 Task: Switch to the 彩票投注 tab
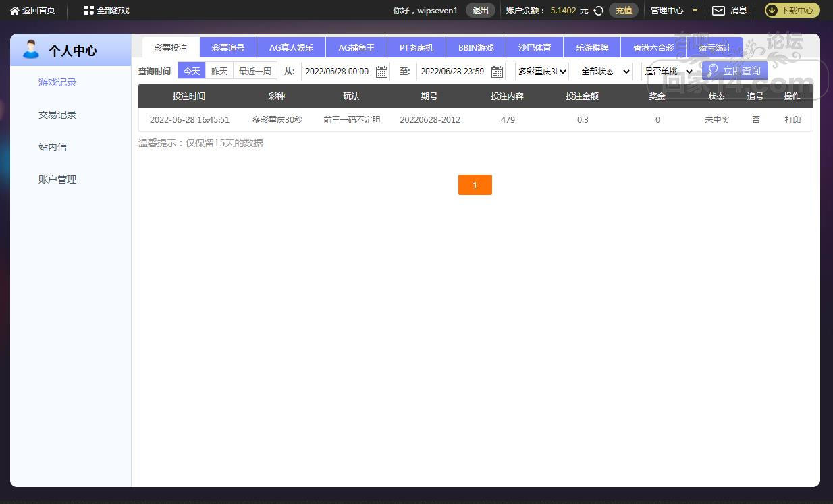click(171, 48)
